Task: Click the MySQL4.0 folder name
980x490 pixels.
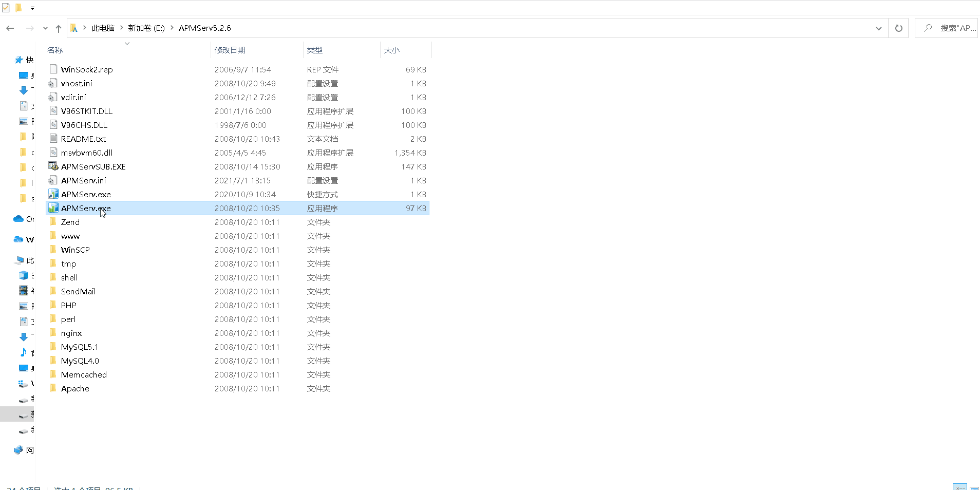Action: pos(80,361)
